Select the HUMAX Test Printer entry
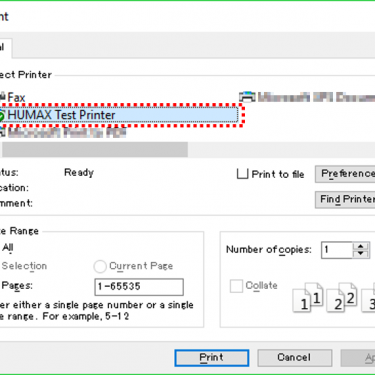The image size is (375, 375). click(119, 115)
